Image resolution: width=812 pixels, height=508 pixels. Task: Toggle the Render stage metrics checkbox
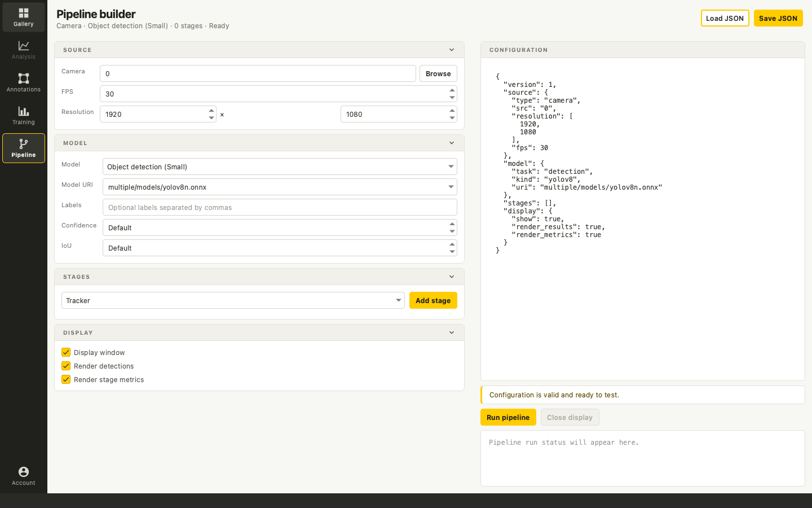pos(66,379)
